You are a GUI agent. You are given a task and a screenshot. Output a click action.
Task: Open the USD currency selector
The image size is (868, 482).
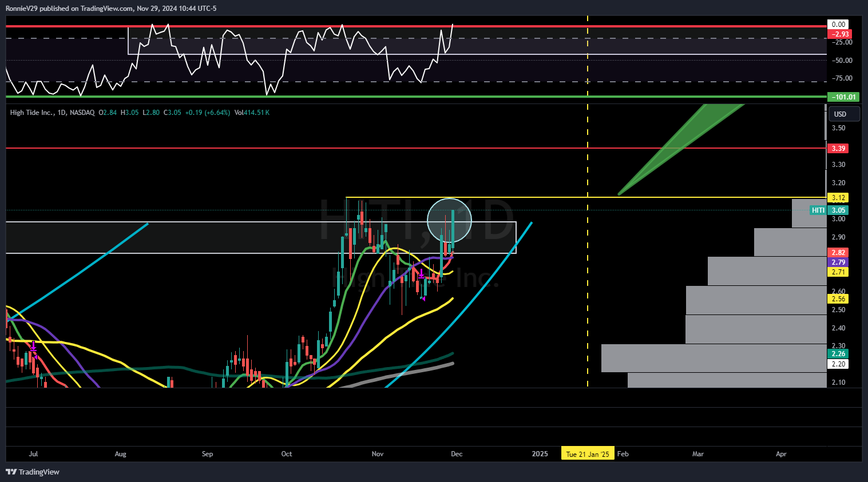(844, 114)
